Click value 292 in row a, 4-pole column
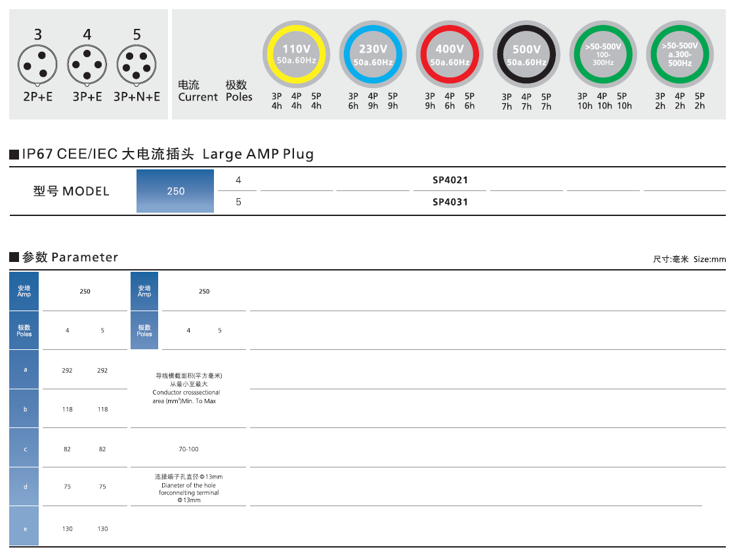 (67, 370)
